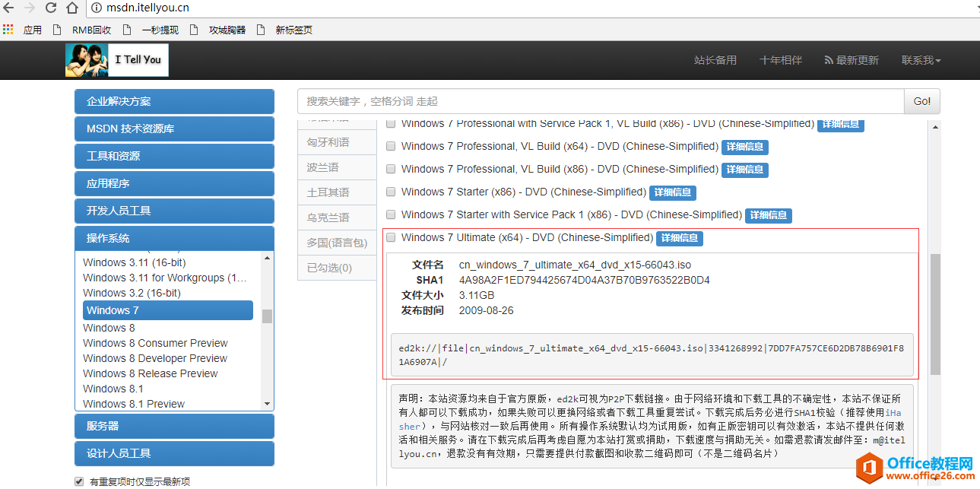Viewport: 980px width, 489px height.
Task: Collapse the 操作系统 section
Action: tap(174, 238)
